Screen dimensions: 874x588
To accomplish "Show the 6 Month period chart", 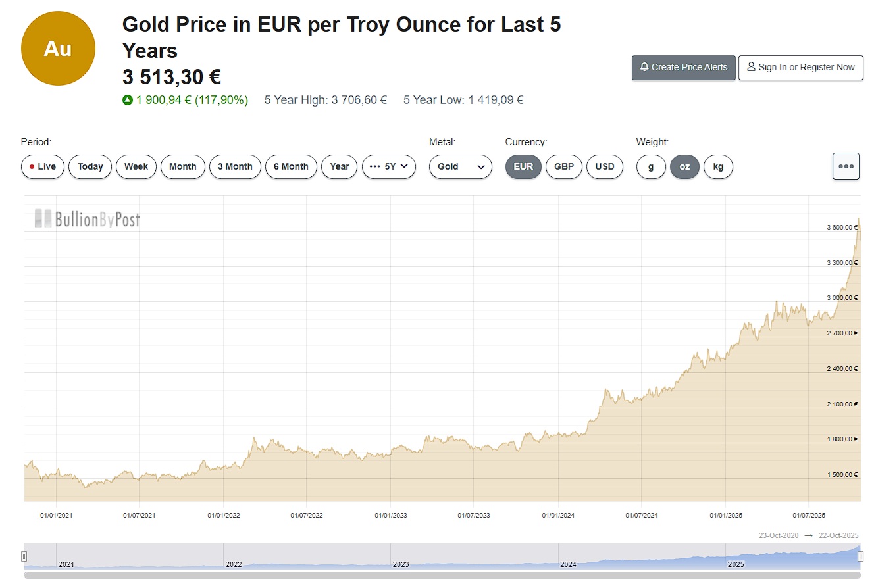I will (291, 166).
